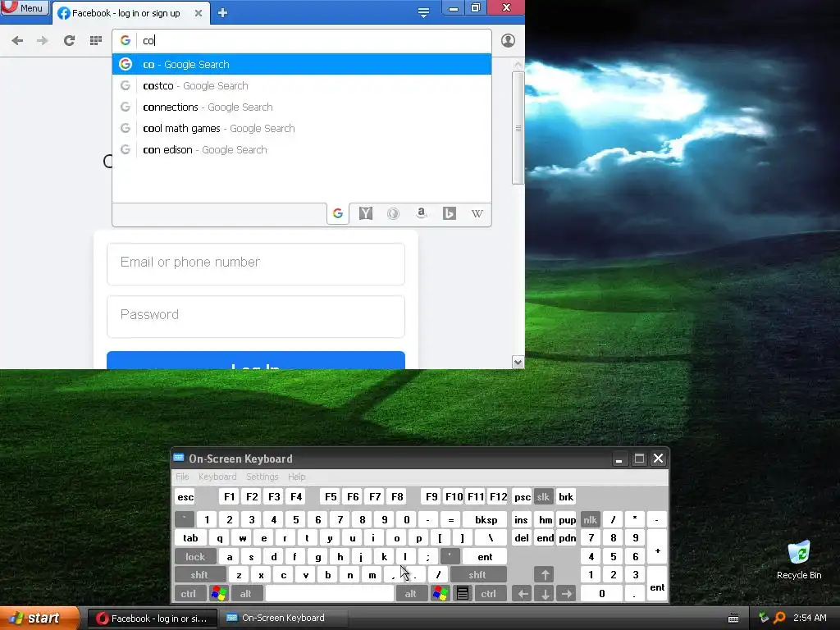Toggle the left alt key
The height and width of the screenshot is (630, 840).
246,594
